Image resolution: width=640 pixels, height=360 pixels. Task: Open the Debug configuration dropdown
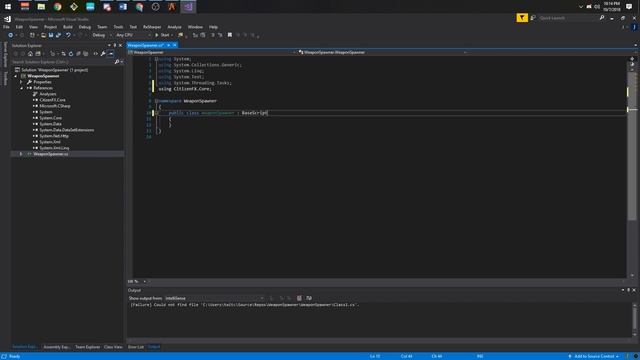(101, 36)
